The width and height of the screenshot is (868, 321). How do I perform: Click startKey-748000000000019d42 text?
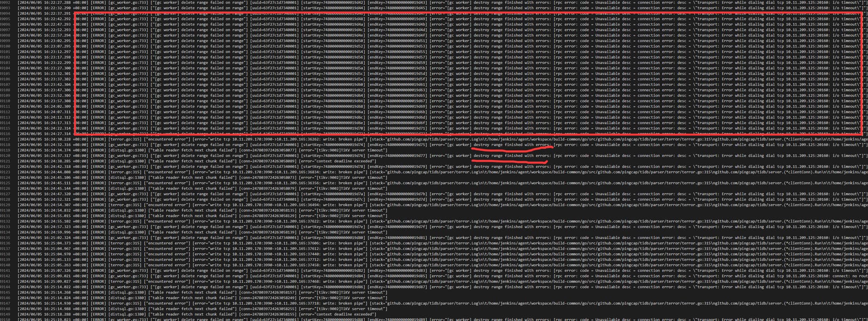[x=333, y=2]
